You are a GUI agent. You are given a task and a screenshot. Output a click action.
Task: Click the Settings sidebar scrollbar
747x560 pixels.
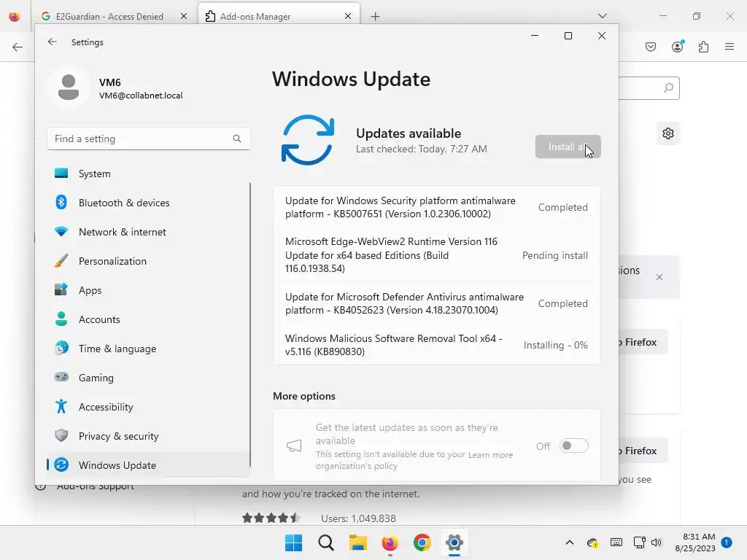250,324
